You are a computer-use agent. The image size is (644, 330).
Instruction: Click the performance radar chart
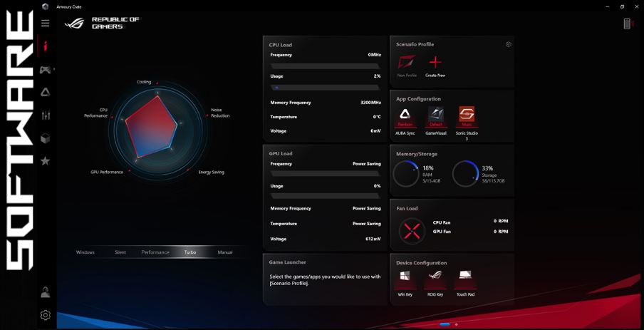pos(158,131)
